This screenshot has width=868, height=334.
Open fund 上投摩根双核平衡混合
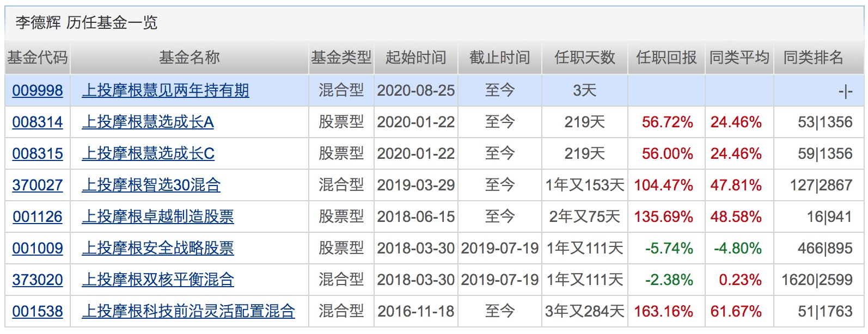[158, 280]
